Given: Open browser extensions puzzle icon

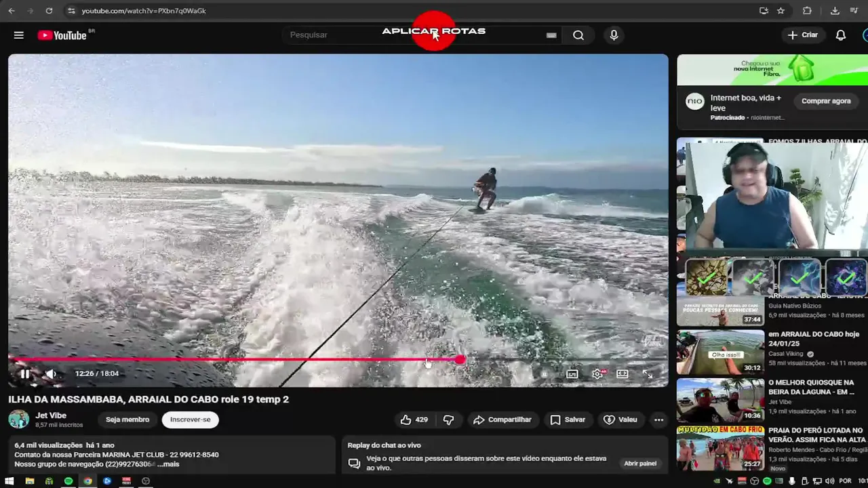Looking at the screenshot, I should click(807, 11).
